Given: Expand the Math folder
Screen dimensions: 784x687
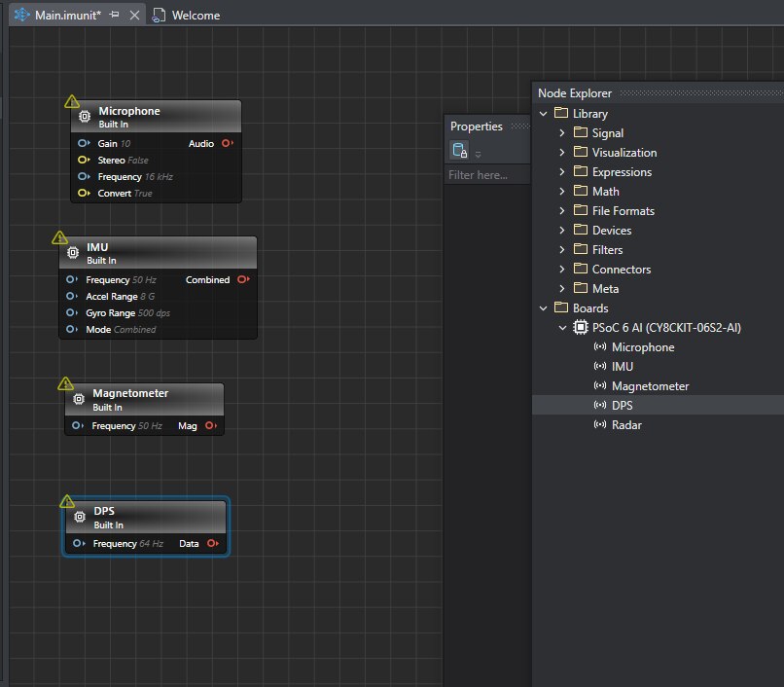Looking at the screenshot, I should tap(562, 192).
